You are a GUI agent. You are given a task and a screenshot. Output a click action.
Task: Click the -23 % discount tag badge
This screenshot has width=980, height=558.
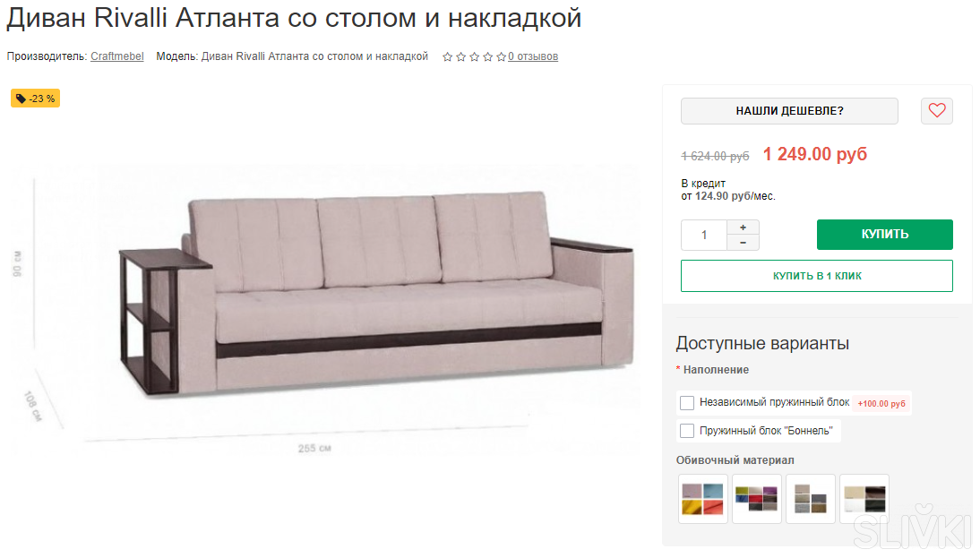pyautogui.click(x=35, y=99)
